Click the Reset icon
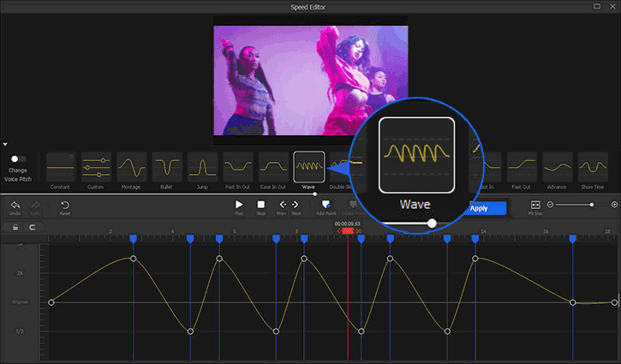Image resolution: width=621 pixels, height=364 pixels. [65, 206]
